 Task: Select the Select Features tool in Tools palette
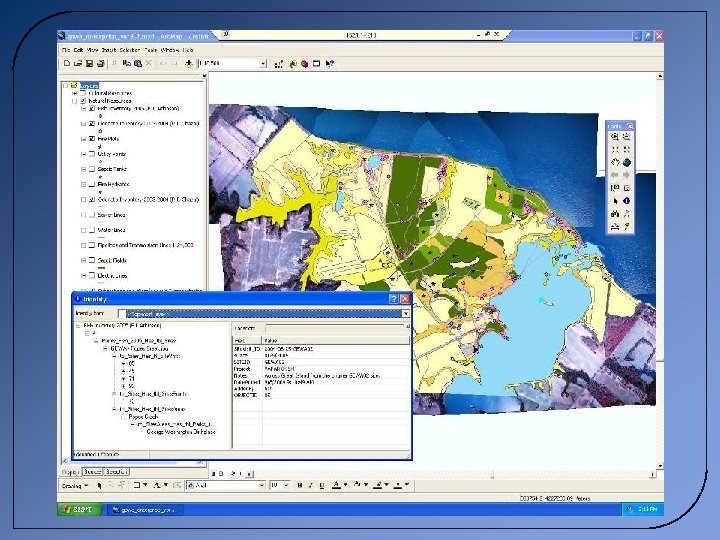614,188
